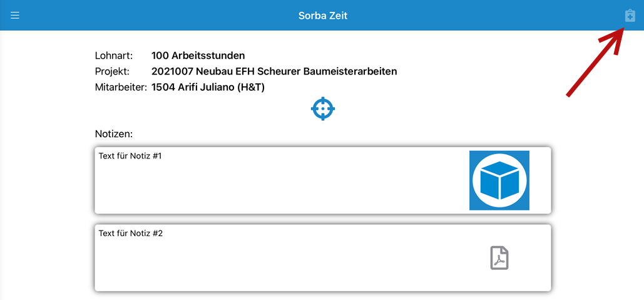Tap the blue crosshair location icon
Screen dimensions: 644x300
323,108
